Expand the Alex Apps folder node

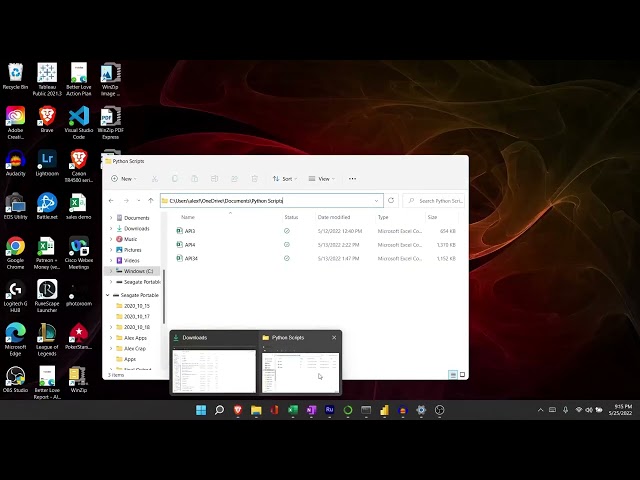click(111, 338)
